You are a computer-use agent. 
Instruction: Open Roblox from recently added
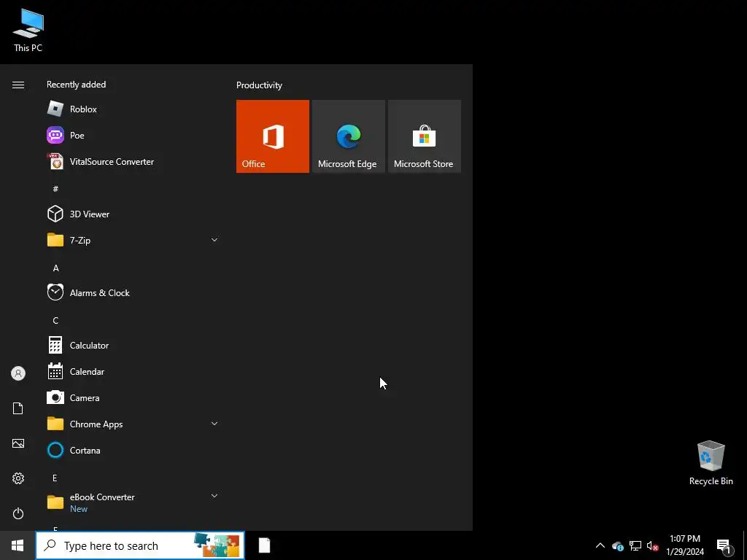click(x=133, y=109)
